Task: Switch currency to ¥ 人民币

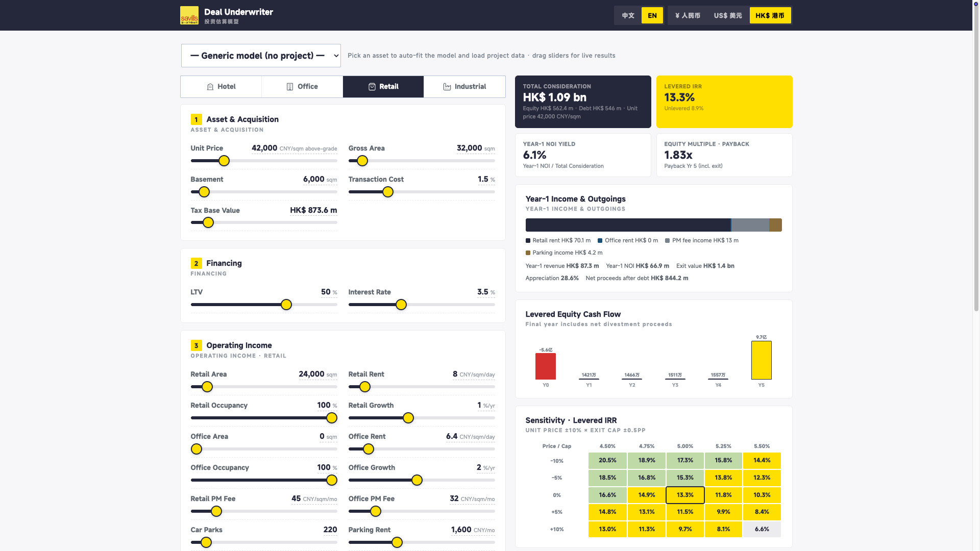Action: pyautogui.click(x=688, y=15)
